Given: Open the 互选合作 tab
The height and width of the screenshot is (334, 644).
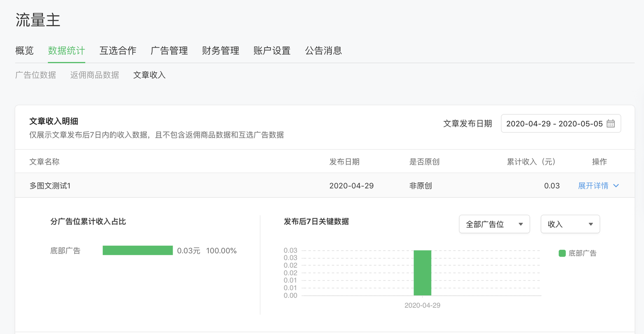Looking at the screenshot, I should (x=118, y=51).
